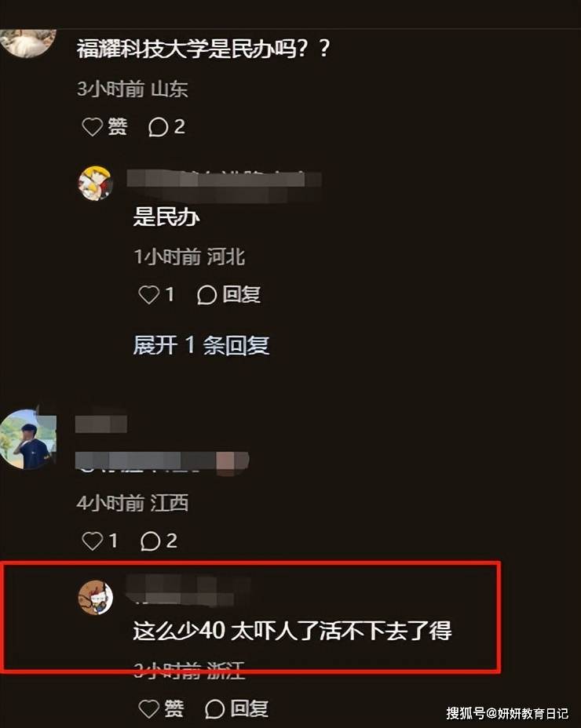The width and height of the screenshot is (581, 728).
Task: Open cartoon avatar of 是民办 replier
Action: click(95, 184)
